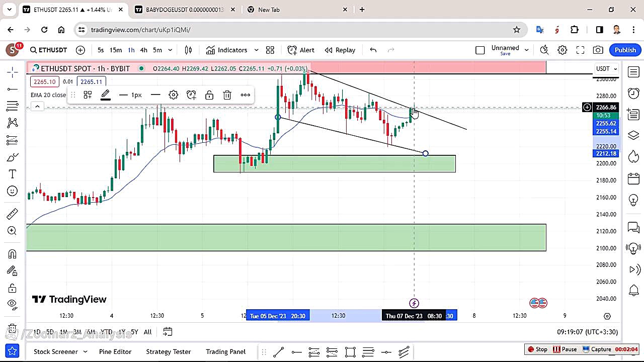Open the hotlists flame panel
The image size is (644, 362).
point(633,157)
